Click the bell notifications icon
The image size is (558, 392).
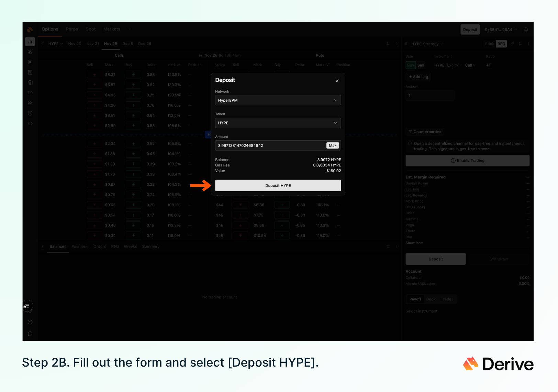[526, 30]
